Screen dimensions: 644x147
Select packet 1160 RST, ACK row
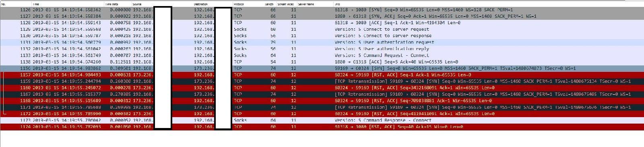coord(322,88)
